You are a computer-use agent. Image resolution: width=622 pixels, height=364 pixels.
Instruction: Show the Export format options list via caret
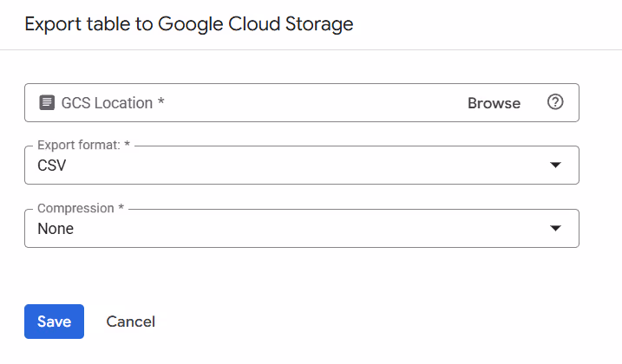[556, 166]
